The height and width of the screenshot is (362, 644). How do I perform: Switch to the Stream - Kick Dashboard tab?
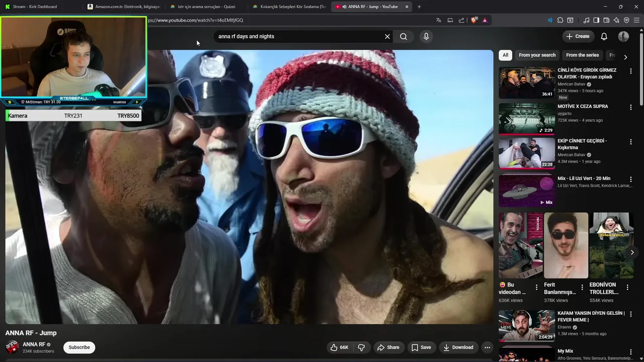point(34,7)
